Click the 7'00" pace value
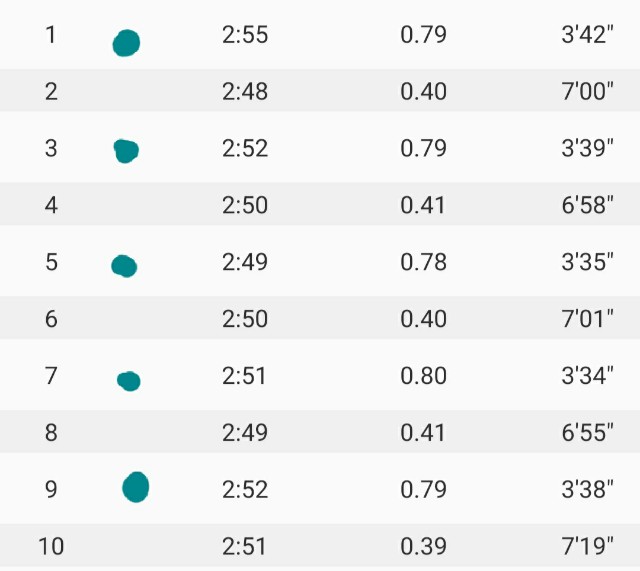Viewport: 640px width, 571px height. pos(587,91)
